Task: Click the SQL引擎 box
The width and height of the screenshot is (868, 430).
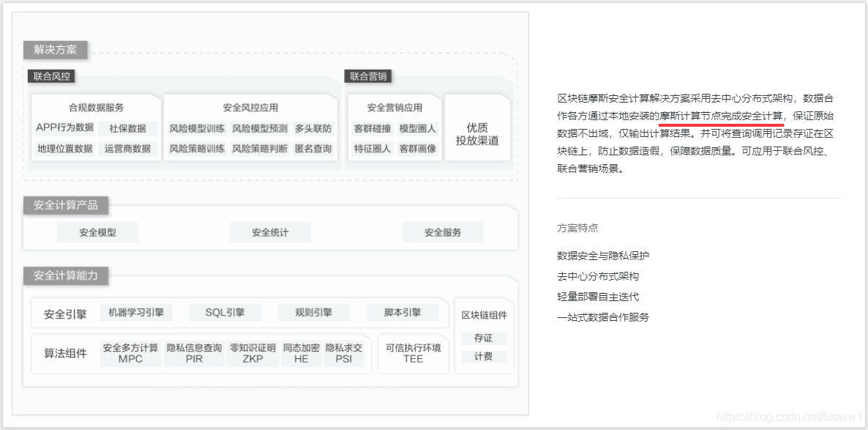Action: coord(225,313)
